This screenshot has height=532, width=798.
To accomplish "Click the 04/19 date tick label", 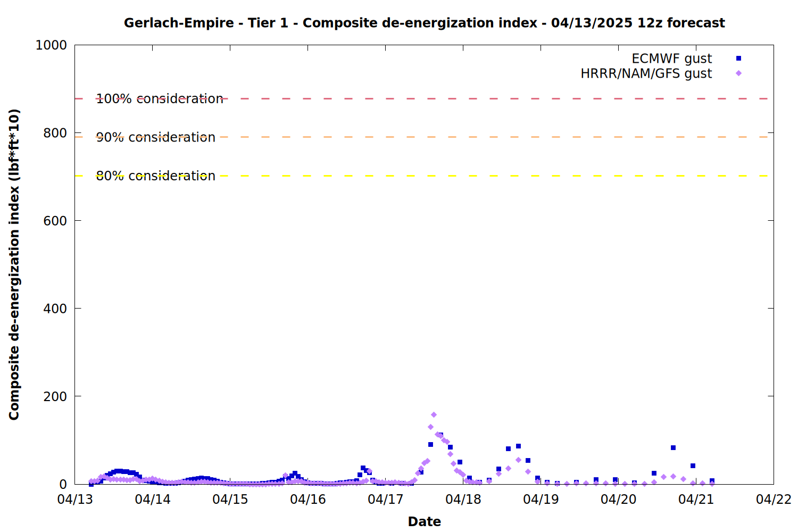I will (x=541, y=500).
